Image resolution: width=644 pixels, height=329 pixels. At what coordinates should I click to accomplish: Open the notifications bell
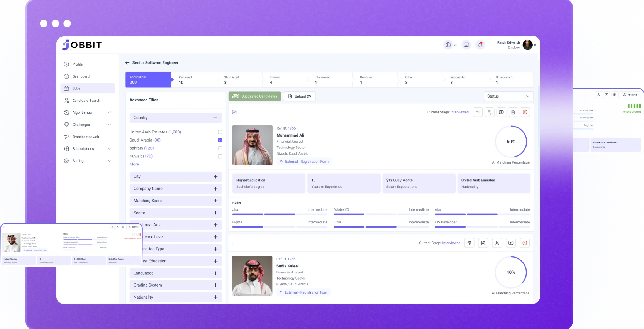[480, 45]
